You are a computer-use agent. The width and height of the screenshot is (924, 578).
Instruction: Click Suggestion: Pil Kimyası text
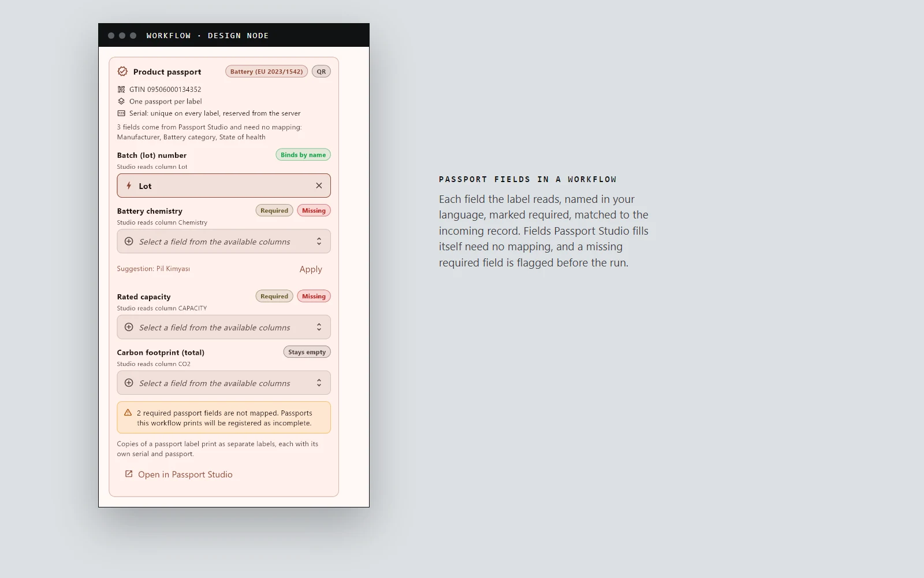point(154,269)
